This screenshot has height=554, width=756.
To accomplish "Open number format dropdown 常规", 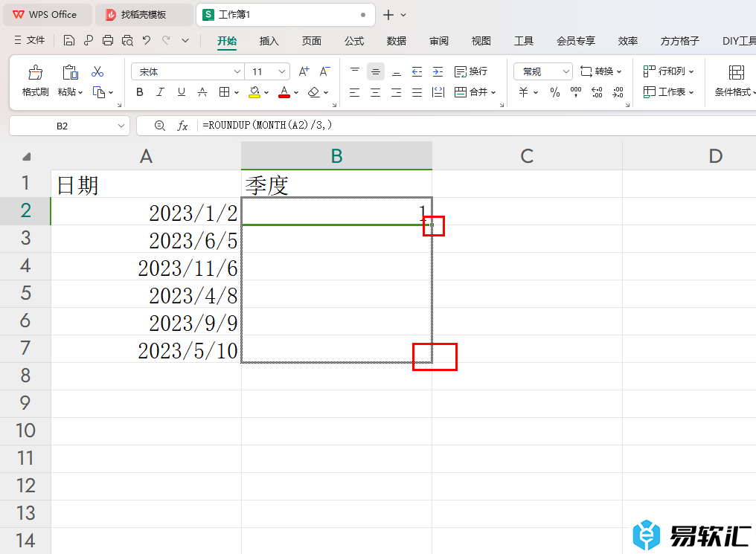I will [543, 72].
